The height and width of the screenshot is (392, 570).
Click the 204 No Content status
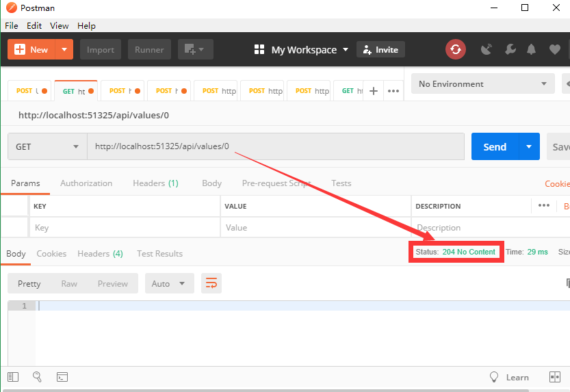[469, 252]
